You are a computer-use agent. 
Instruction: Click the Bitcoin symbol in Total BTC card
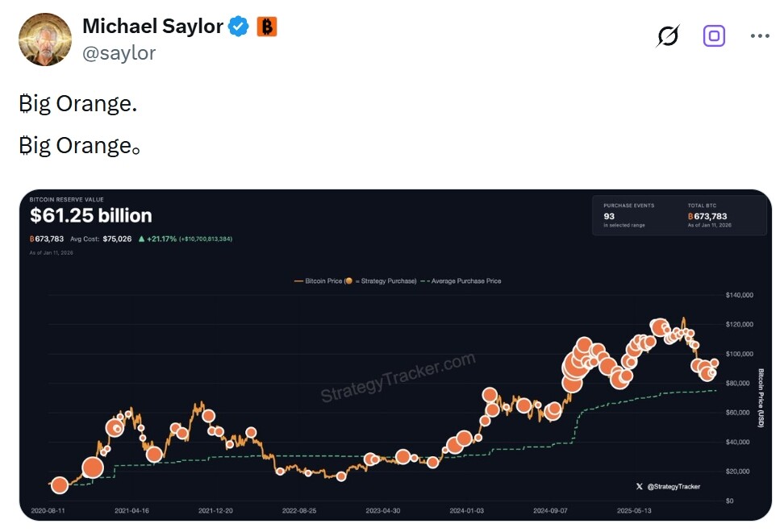tap(690, 216)
